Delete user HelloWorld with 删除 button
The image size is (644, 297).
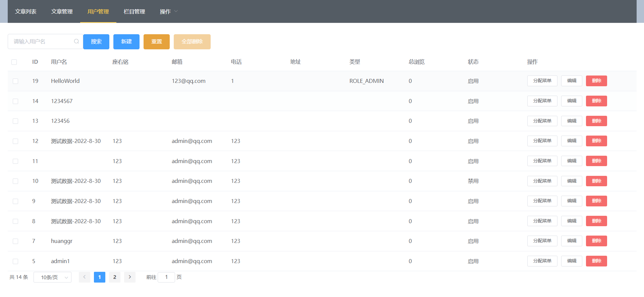pyautogui.click(x=596, y=81)
